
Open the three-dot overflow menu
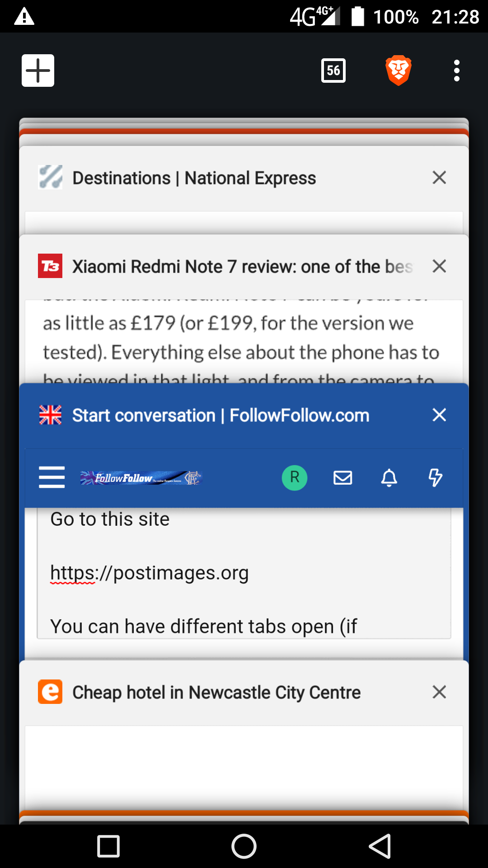click(x=457, y=71)
